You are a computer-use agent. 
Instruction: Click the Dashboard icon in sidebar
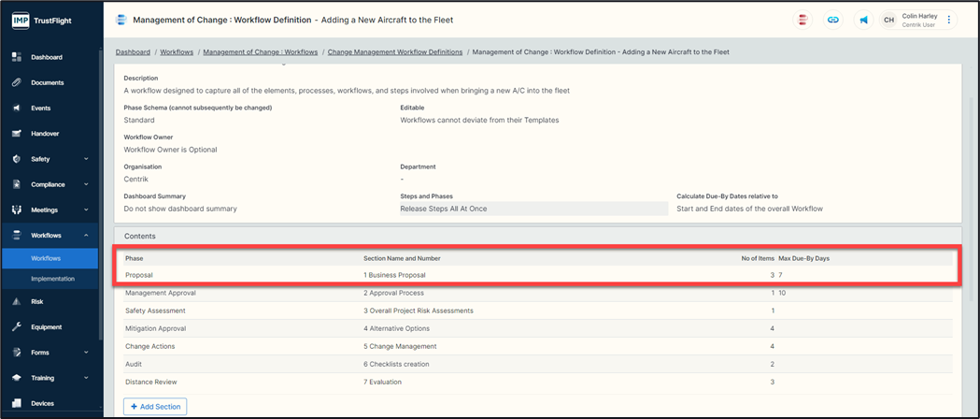(x=17, y=57)
